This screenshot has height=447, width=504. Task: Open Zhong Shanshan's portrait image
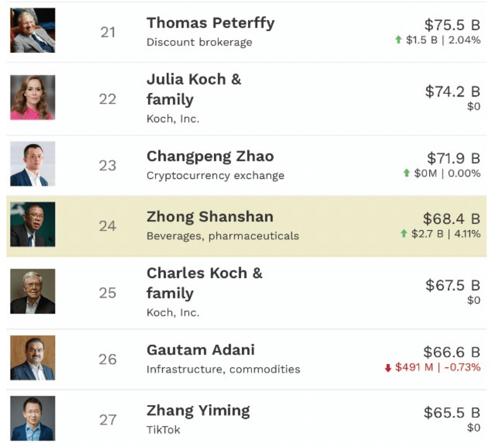point(33,224)
